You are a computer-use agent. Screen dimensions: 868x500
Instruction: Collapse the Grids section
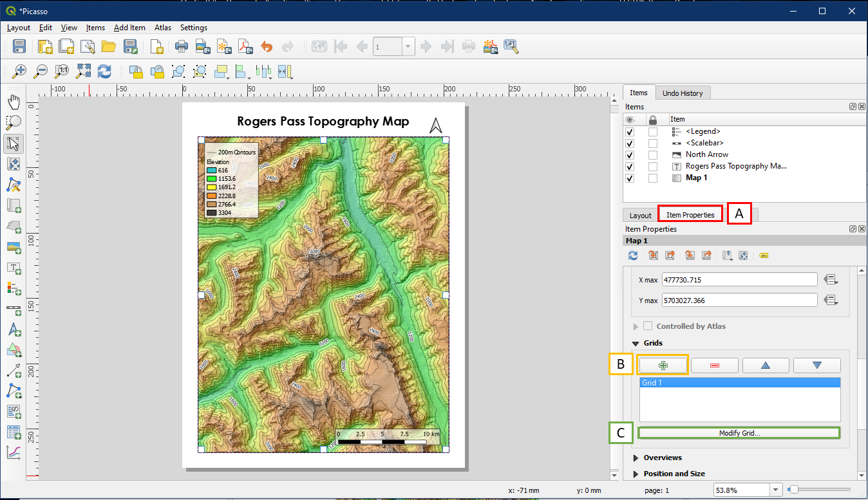pyautogui.click(x=636, y=343)
